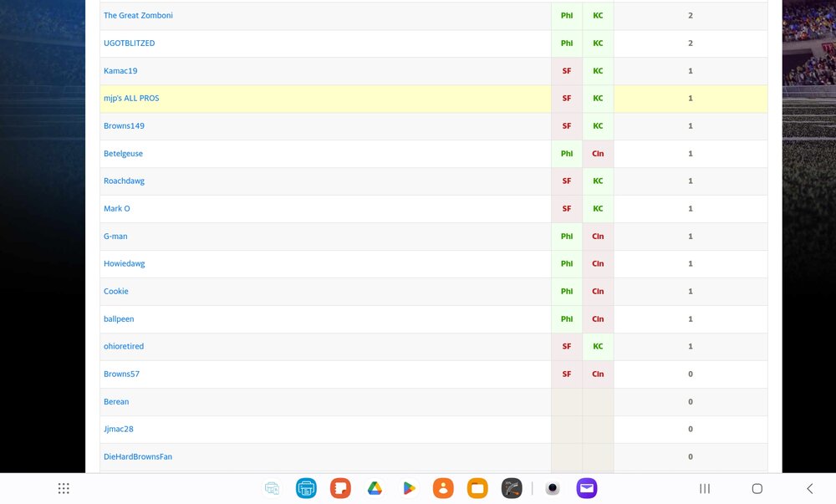This screenshot has width=836, height=504.
Task: Click the Berean name link
Action: coord(116,402)
